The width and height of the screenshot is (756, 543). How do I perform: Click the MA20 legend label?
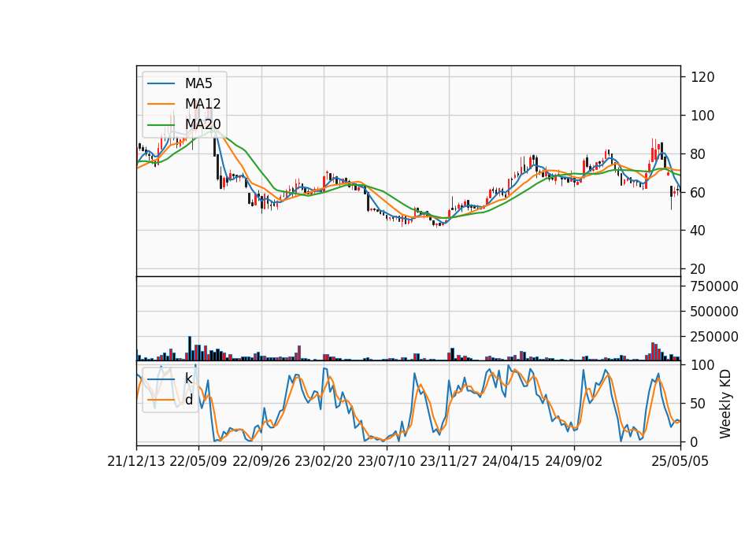202,124
